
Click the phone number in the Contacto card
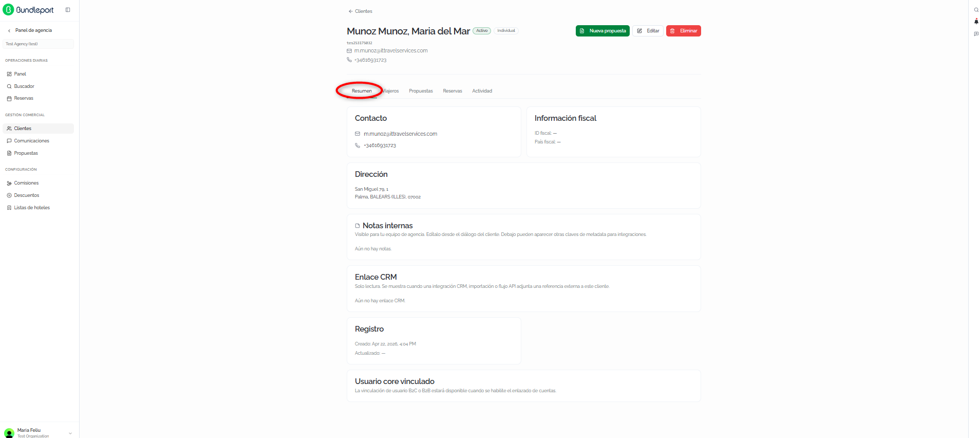pos(380,145)
